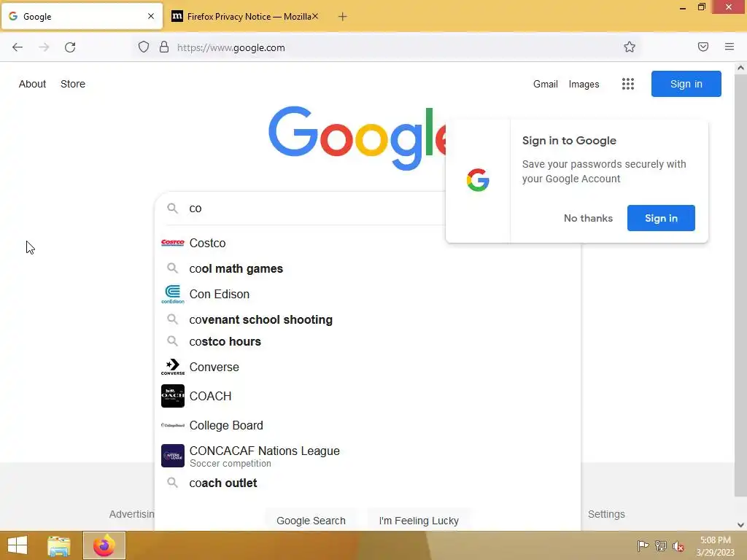Open the Windows Start button
This screenshot has height=560, width=747.
18,545
